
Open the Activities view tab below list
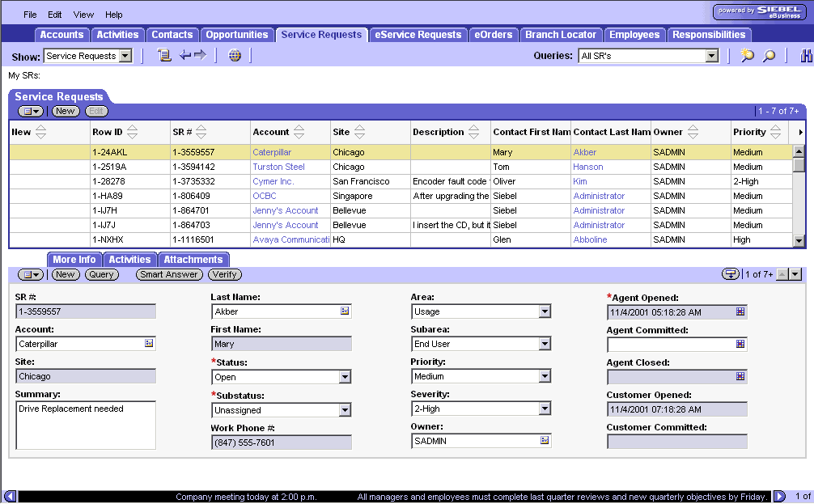[x=129, y=260]
